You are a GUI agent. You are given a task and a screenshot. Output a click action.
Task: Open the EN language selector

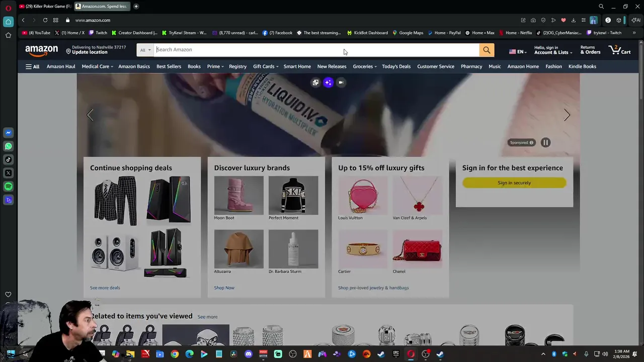click(517, 52)
